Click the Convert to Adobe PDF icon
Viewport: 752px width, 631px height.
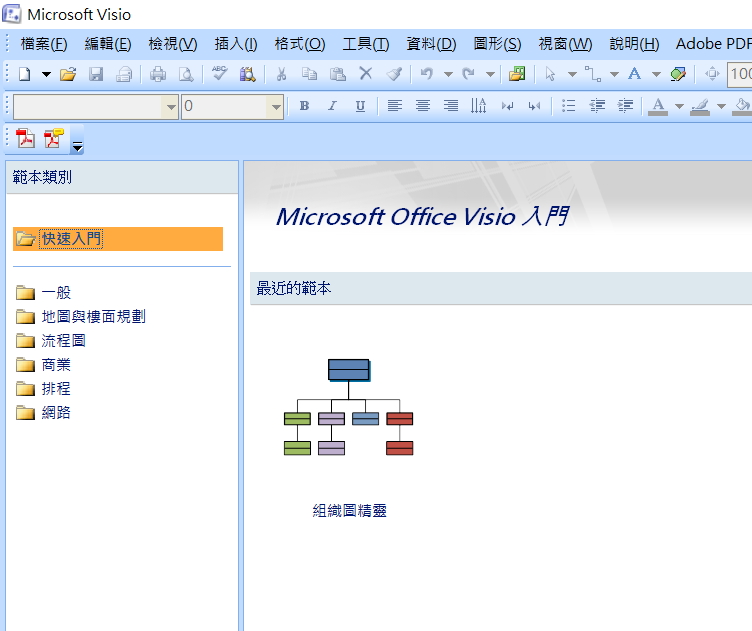click(25, 139)
